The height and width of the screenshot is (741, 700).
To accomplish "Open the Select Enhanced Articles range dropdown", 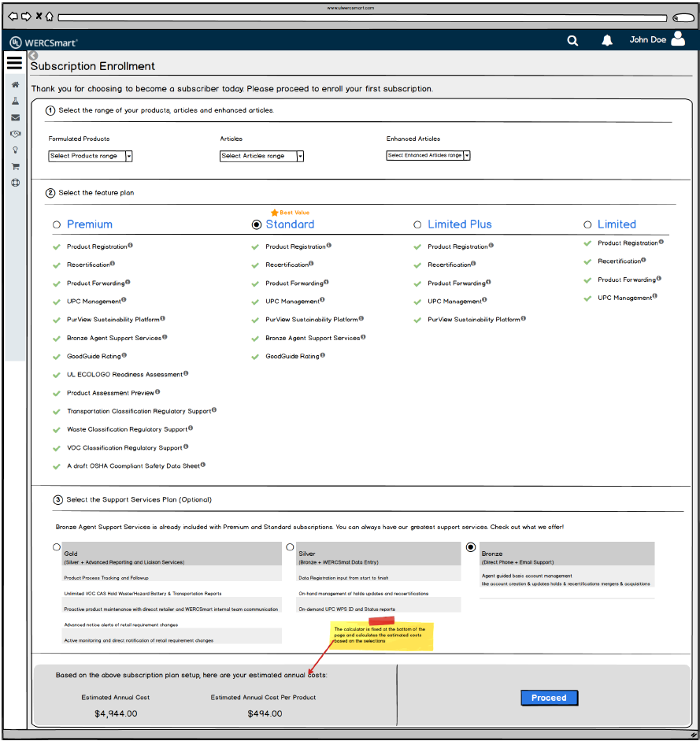I will (428, 156).
